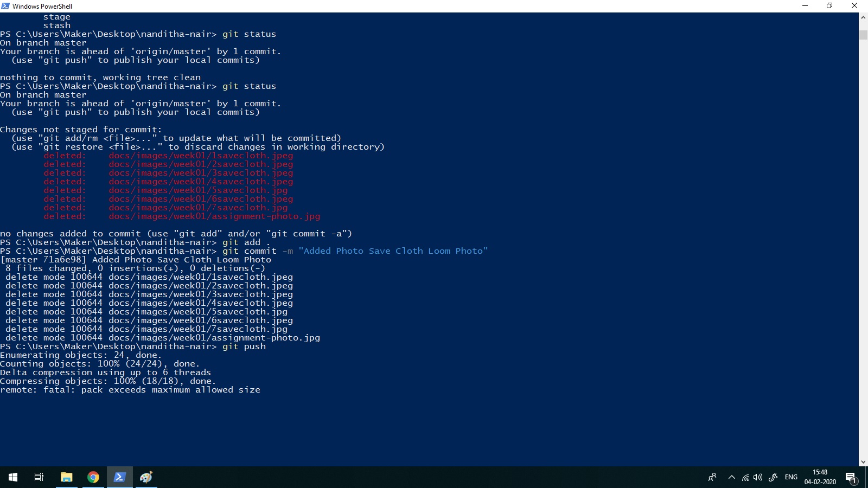Click 'Counting objects: 100% (24/24)' line
868x488 pixels.
[x=100, y=364]
